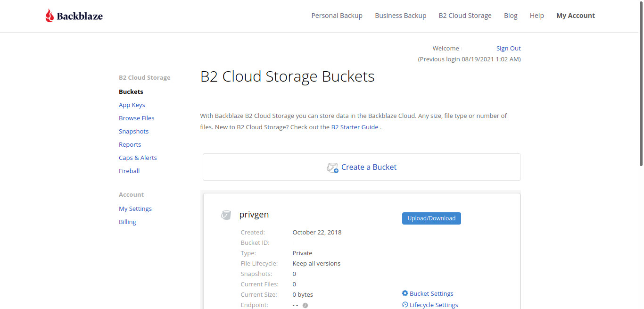Click the 0 bytes current size value
The image size is (644, 309).
click(x=303, y=294)
